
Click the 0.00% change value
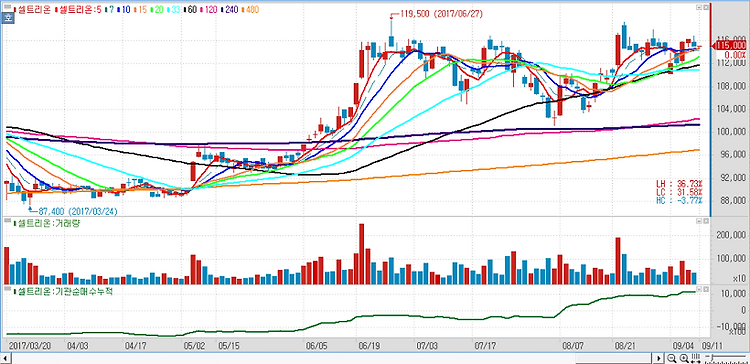tap(734, 54)
